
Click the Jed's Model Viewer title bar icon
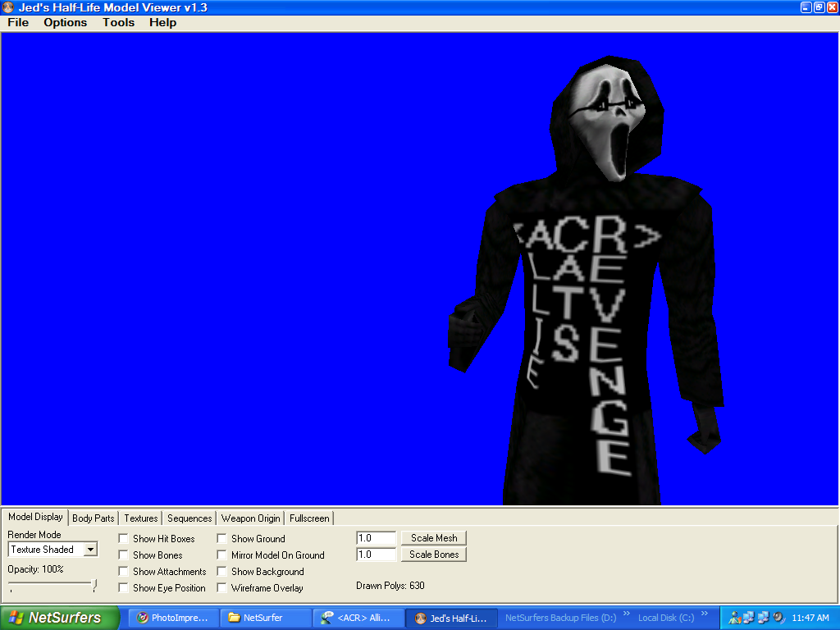click(8, 7)
